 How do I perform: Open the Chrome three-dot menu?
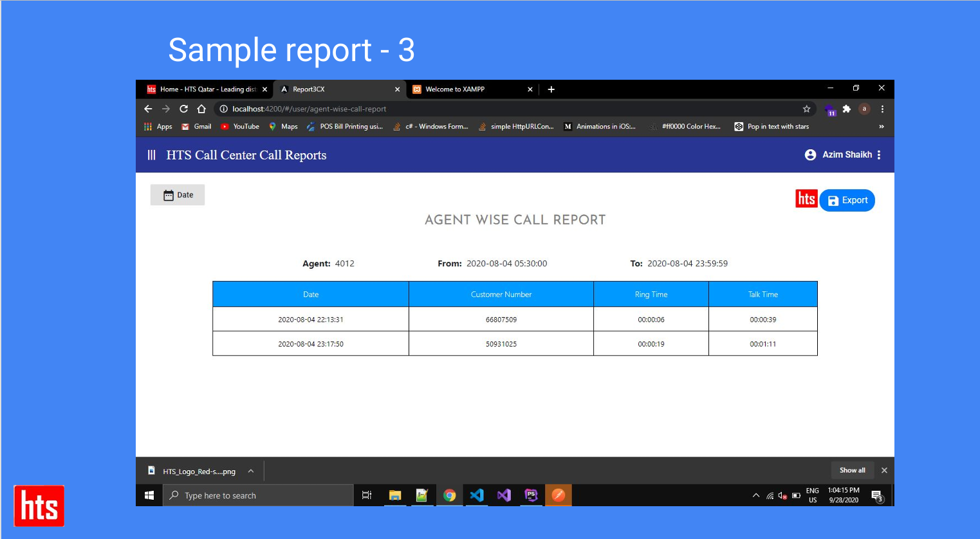coord(882,109)
